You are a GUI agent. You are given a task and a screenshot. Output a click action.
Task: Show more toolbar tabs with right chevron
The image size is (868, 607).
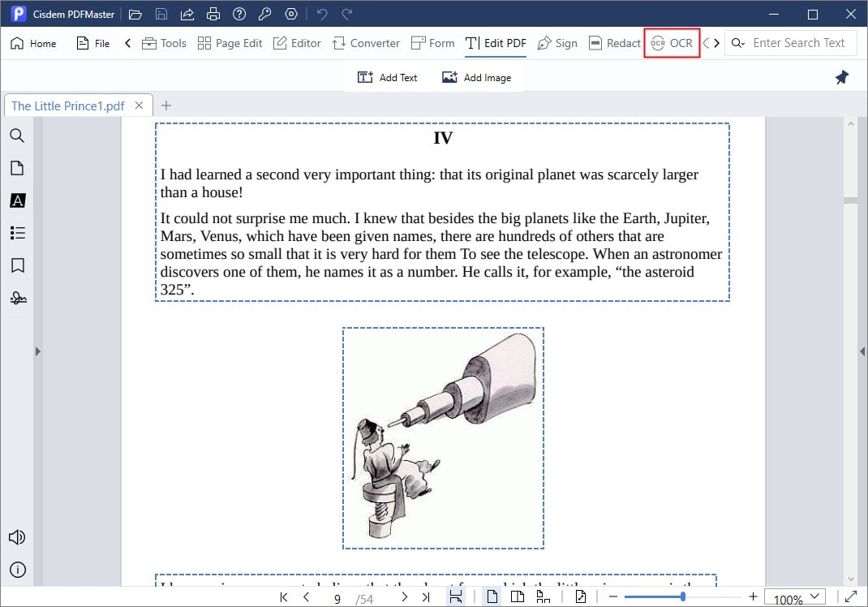tap(716, 43)
